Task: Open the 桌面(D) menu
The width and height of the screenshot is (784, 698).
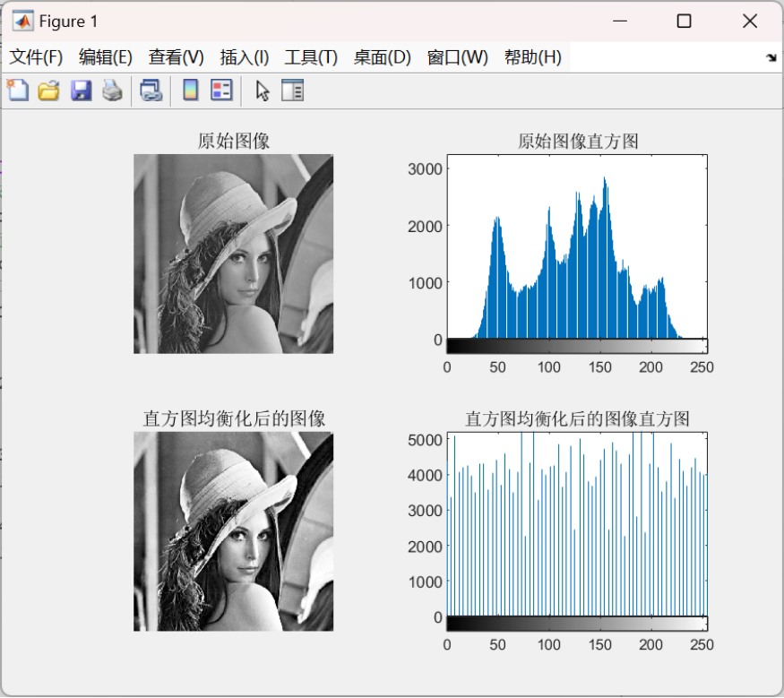Action: click(382, 57)
